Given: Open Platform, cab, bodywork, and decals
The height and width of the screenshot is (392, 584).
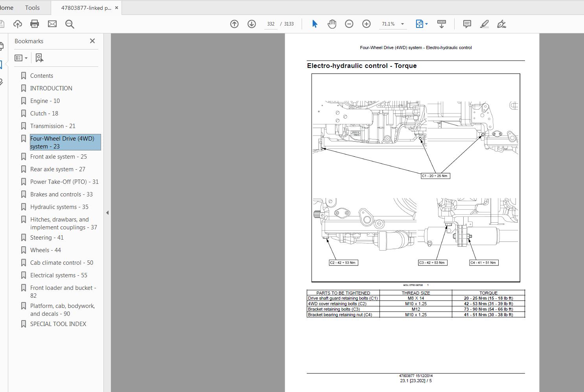Looking at the screenshot, I should (63, 310).
